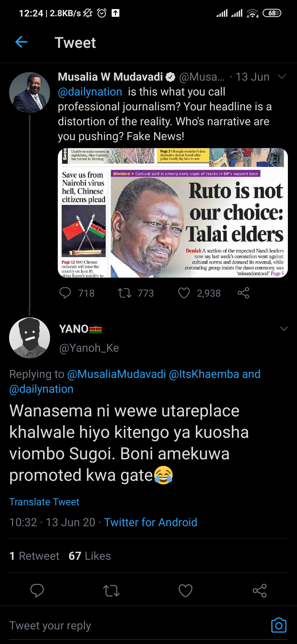Share Musalia Mudavadi's tweet
Image resolution: width=297 pixels, height=644 pixels.
click(243, 293)
